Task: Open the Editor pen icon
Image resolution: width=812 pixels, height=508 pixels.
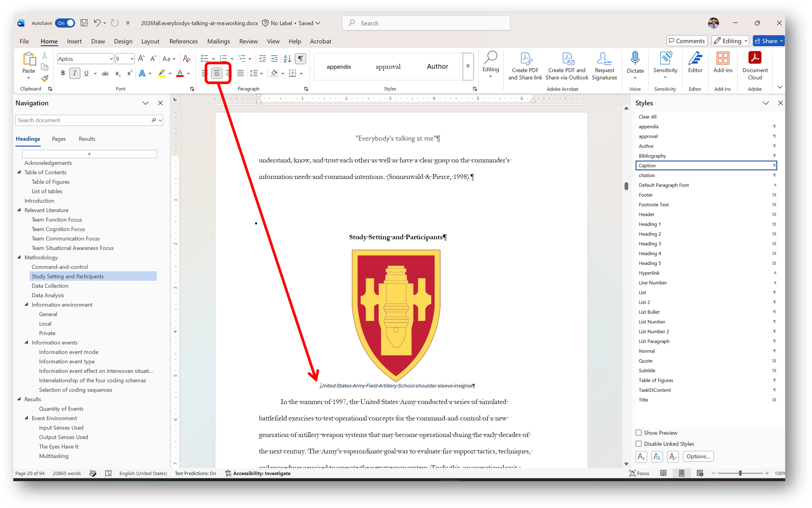Action: 695,58
